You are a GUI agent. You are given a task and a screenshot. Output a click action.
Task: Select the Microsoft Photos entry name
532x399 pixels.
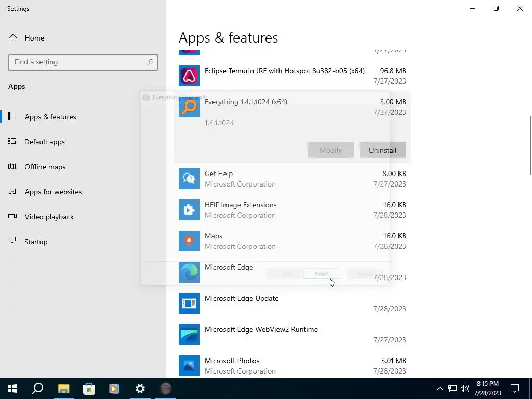click(x=232, y=361)
